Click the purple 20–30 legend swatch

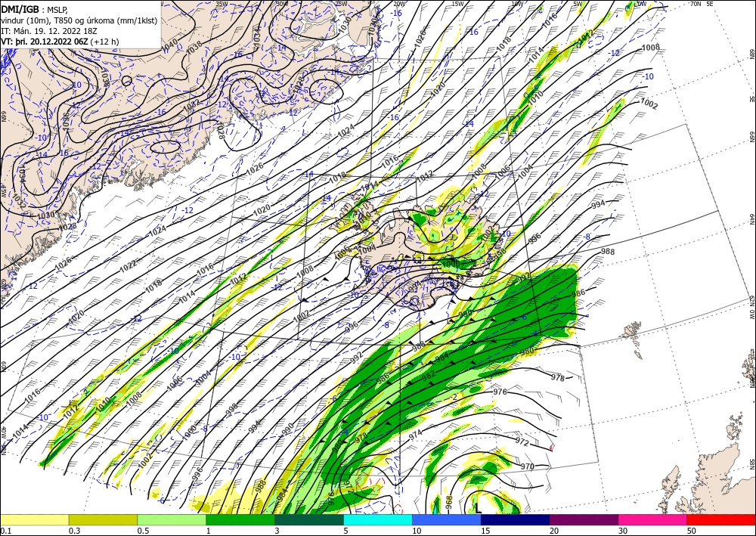coord(584,519)
